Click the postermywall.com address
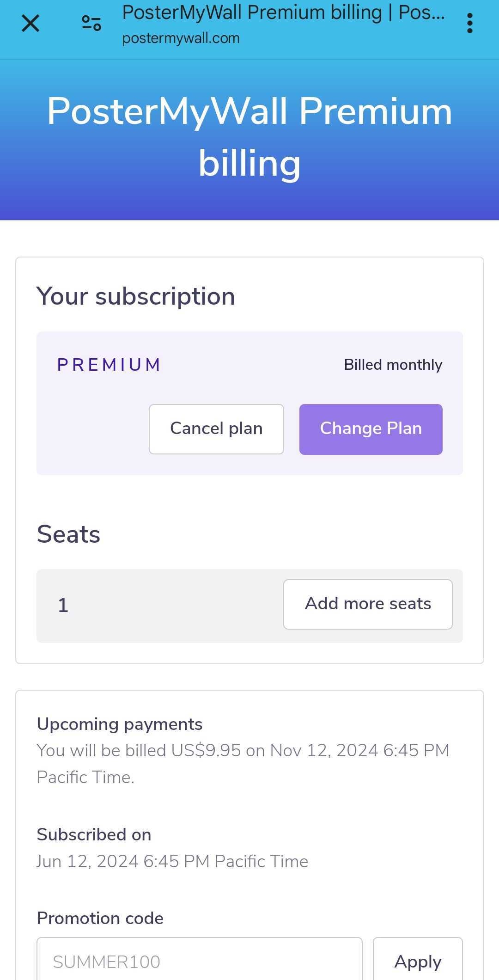 (181, 38)
